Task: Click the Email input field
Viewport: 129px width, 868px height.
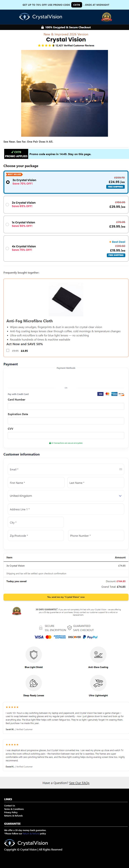Action: (x=66, y=469)
